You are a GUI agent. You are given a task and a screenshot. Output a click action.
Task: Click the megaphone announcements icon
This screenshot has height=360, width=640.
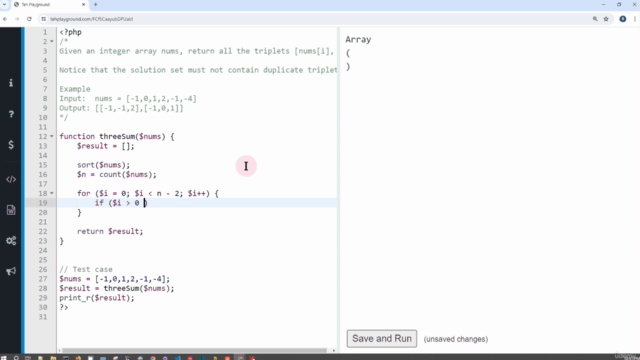click(x=11, y=271)
